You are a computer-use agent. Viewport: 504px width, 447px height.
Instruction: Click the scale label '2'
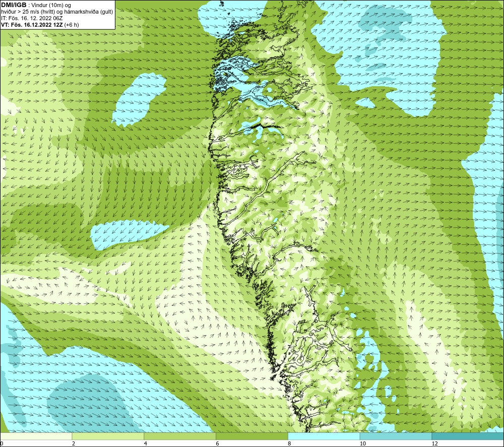[74, 443]
